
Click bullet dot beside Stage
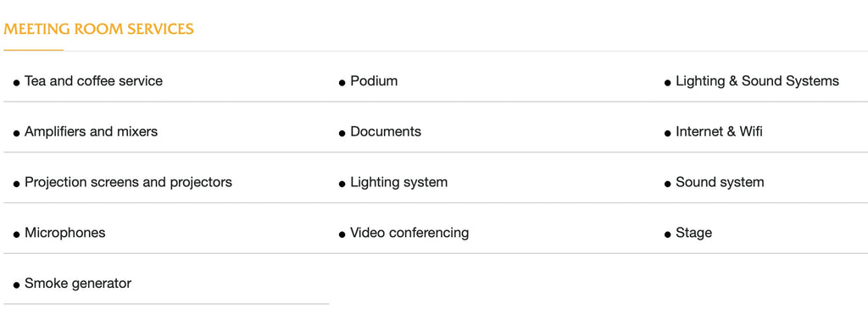coord(668,235)
